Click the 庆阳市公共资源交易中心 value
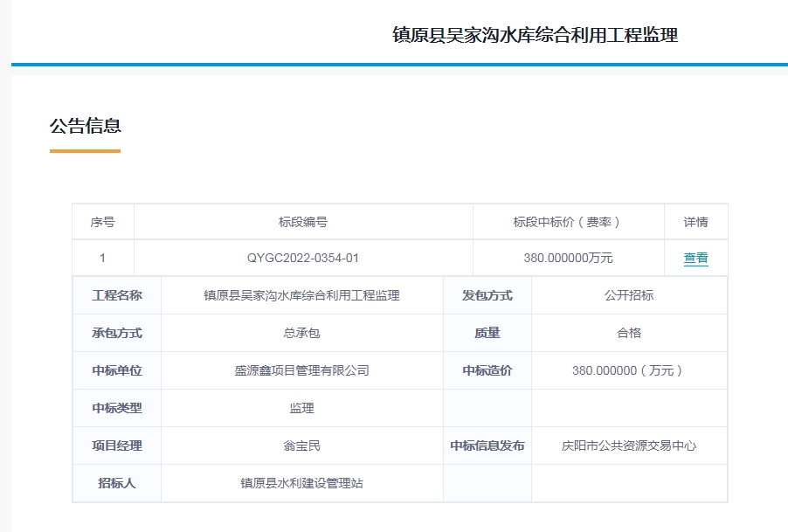 click(629, 446)
